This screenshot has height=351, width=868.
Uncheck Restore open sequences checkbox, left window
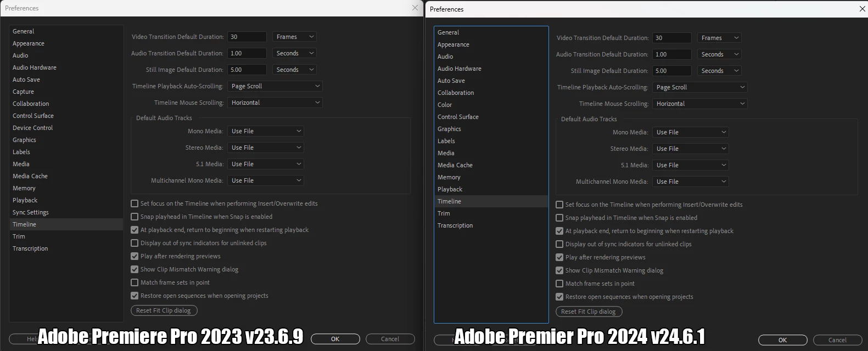tap(135, 296)
